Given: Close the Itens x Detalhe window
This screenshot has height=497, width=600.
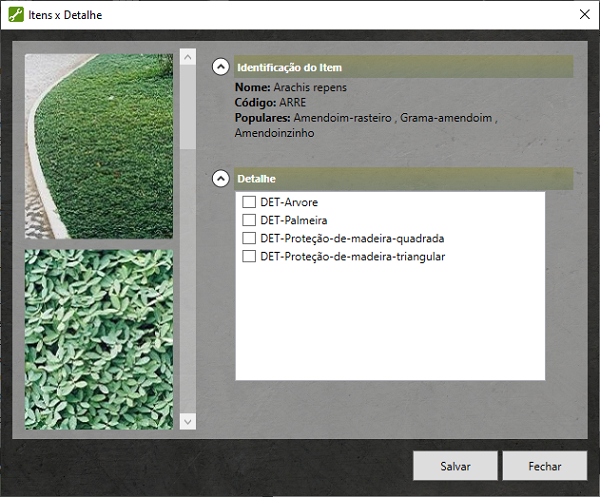Looking at the screenshot, I should [x=583, y=15].
